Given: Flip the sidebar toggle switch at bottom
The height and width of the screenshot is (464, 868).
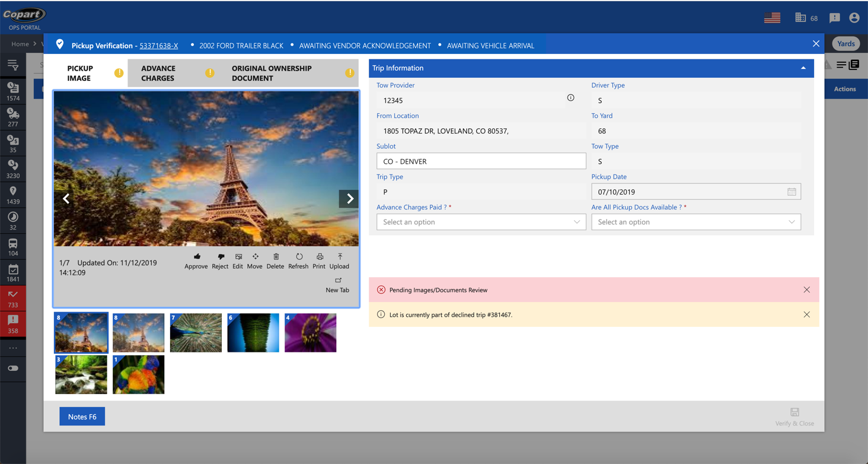Looking at the screenshot, I should pyautogui.click(x=13, y=368).
